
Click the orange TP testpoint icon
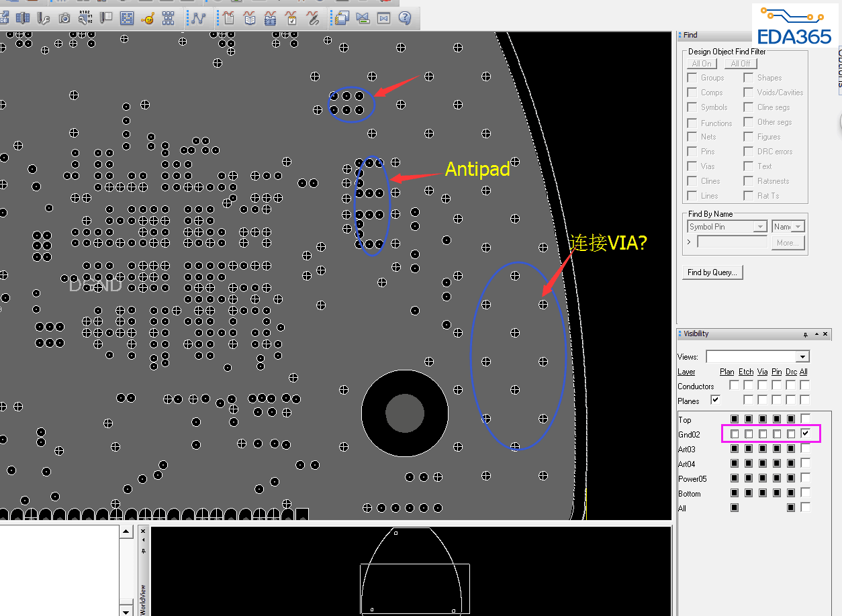coord(148,19)
